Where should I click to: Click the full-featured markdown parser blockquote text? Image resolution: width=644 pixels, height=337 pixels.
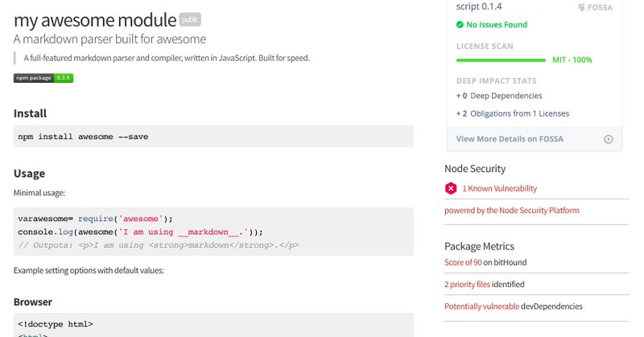(167, 58)
